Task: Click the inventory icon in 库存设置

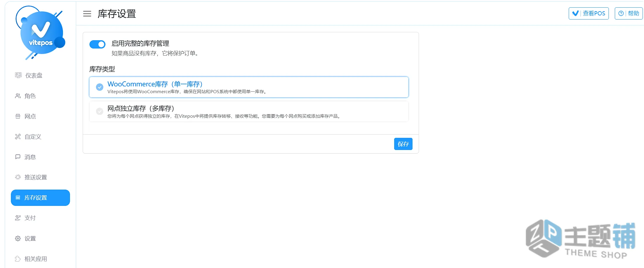Action: point(18,197)
